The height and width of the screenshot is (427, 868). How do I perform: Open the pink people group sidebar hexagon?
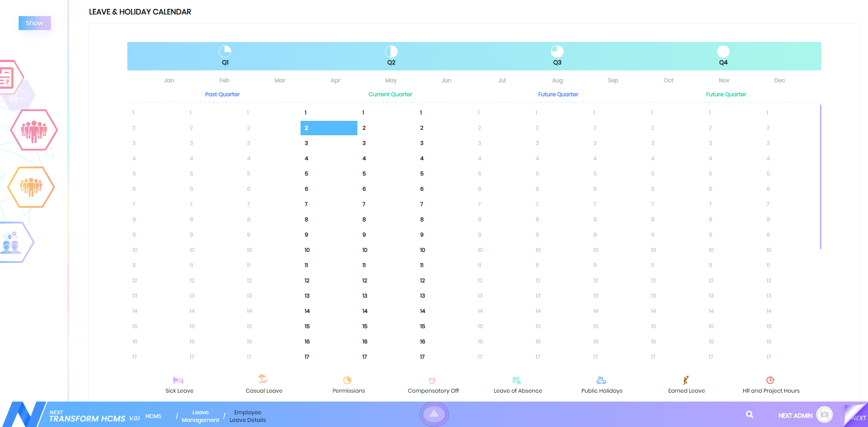coord(34,130)
